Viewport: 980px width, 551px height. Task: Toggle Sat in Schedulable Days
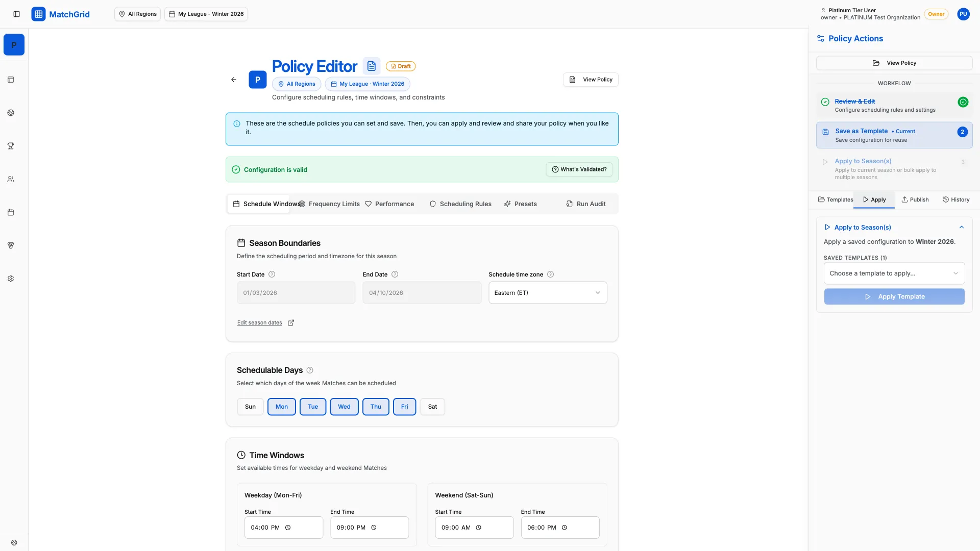tap(432, 407)
